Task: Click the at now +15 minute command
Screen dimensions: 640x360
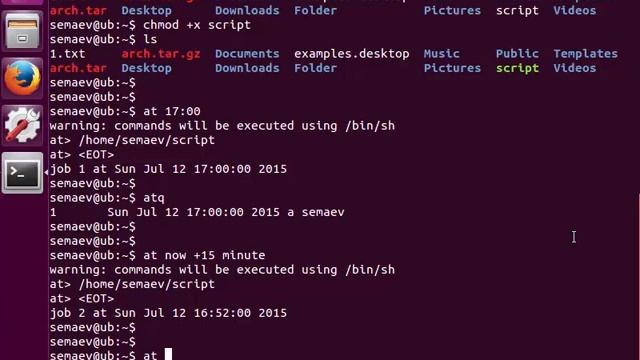Action: [204, 256]
